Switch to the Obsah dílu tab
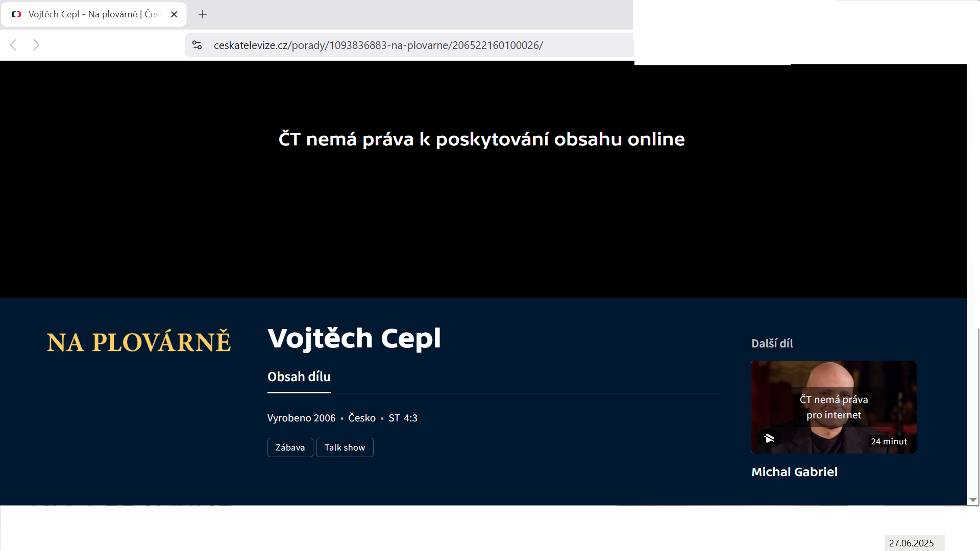 [x=299, y=377]
